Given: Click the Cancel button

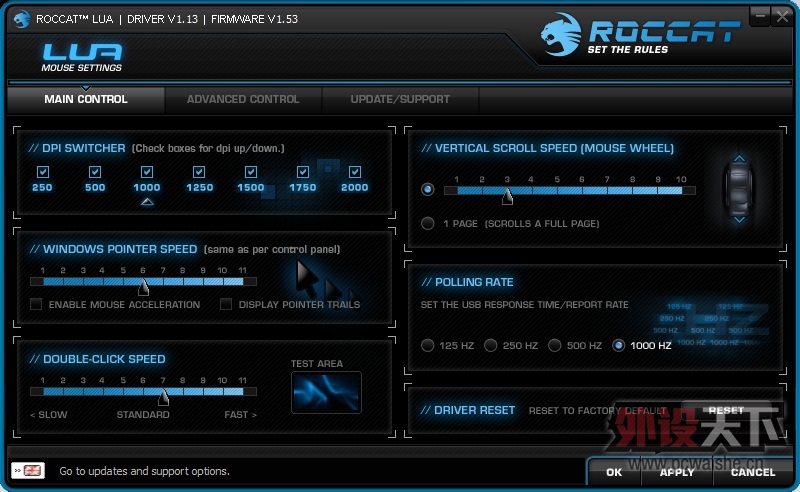Looking at the screenshot, I should [753, 472].
